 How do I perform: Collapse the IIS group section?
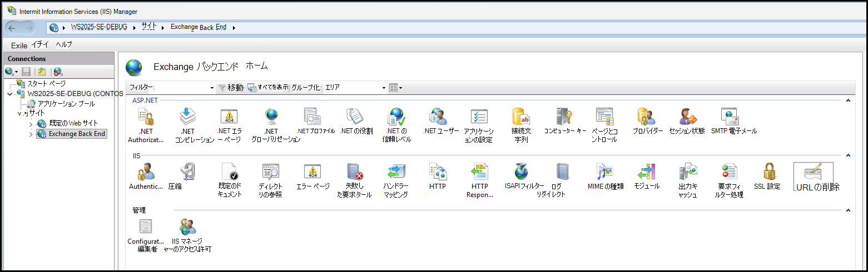848,156
